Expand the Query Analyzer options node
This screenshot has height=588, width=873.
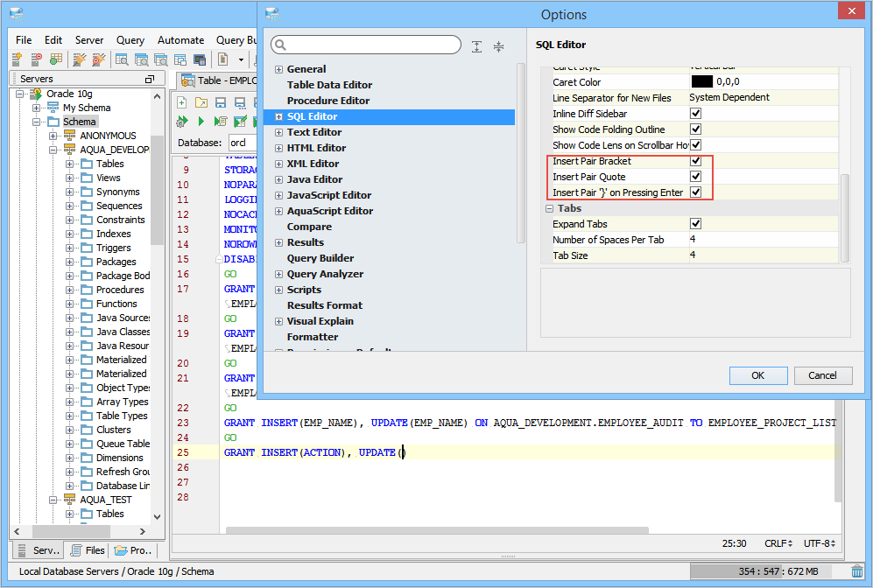[278, 274]
